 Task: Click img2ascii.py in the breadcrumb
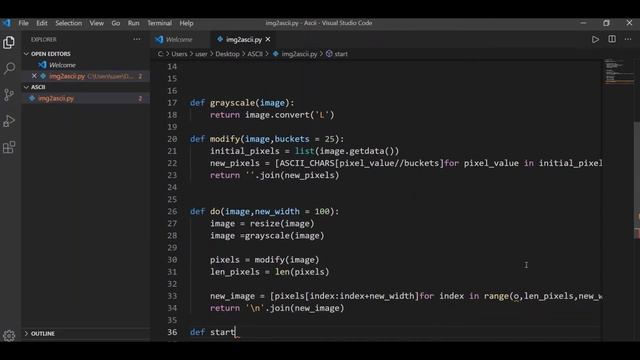click(x=299, y=54)
